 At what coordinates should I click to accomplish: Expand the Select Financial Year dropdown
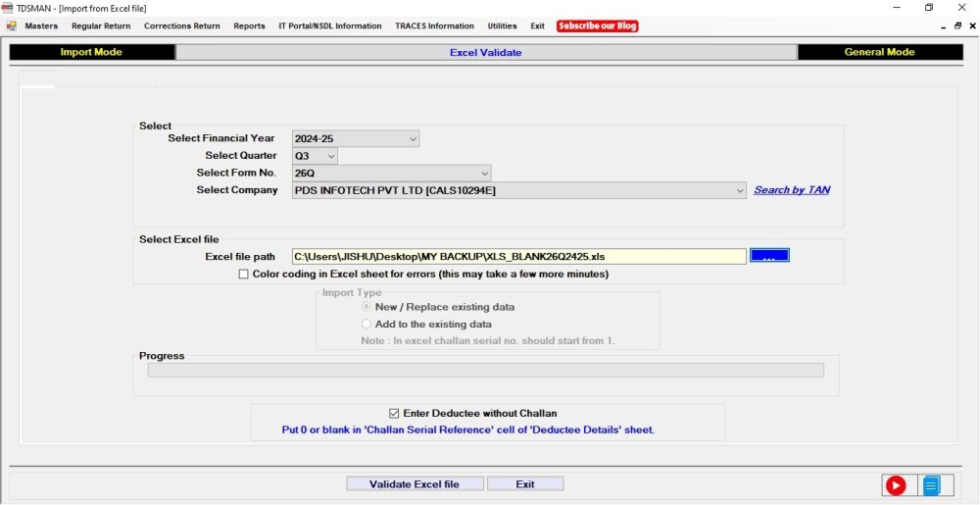[x=414, y=138]
